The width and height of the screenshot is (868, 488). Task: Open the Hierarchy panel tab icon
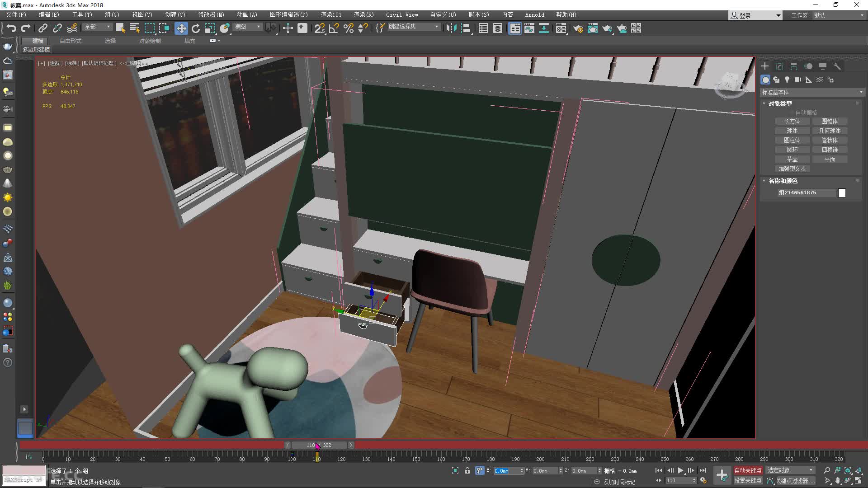(794, 66)
